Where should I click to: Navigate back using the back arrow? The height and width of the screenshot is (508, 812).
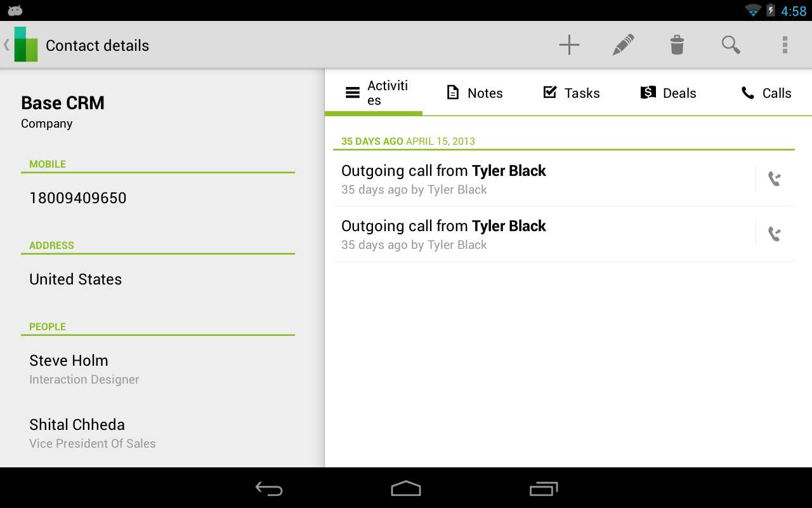pos(269,489)
